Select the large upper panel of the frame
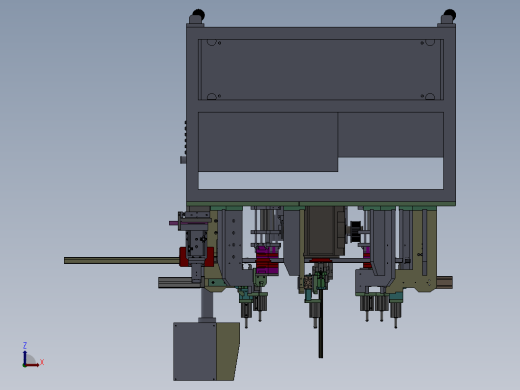This screenshot has height=390, width=520. click(x=321, y=69)
